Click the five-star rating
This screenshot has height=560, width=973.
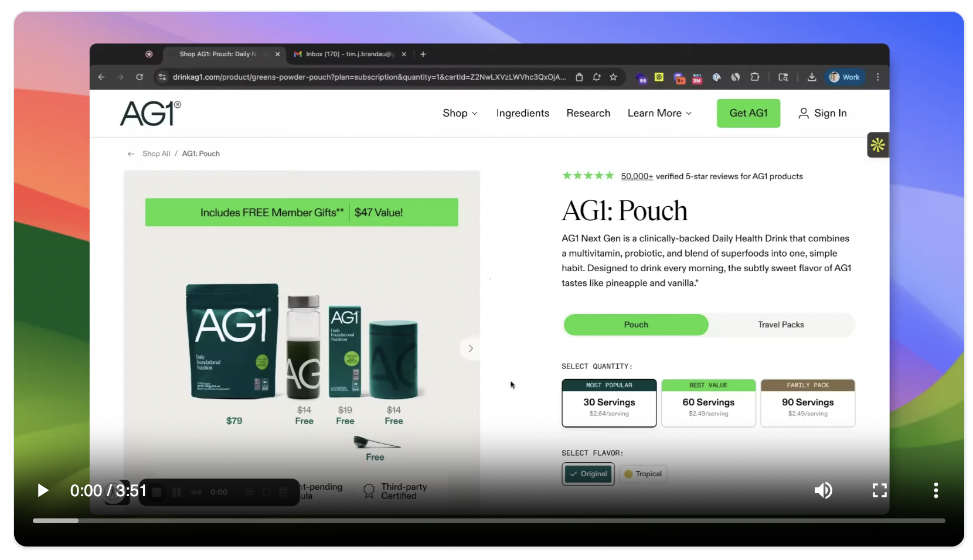[588, 175]
